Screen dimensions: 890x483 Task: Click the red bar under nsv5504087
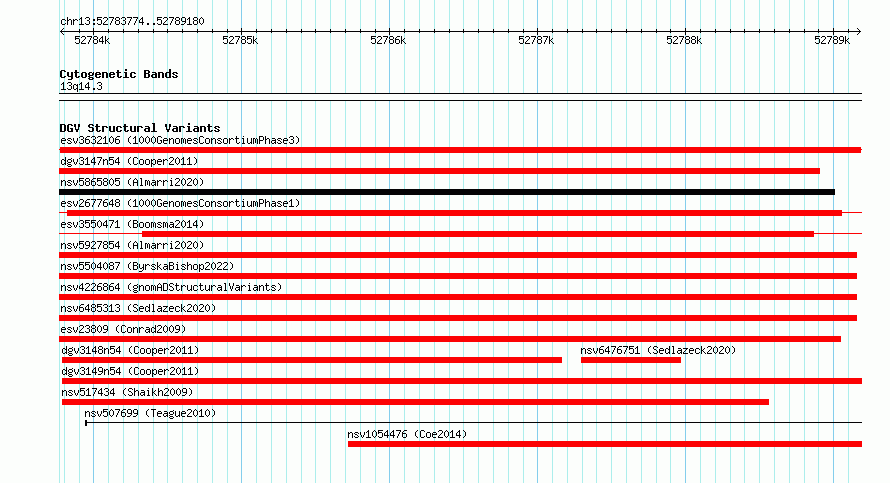[x=458, y=276]
